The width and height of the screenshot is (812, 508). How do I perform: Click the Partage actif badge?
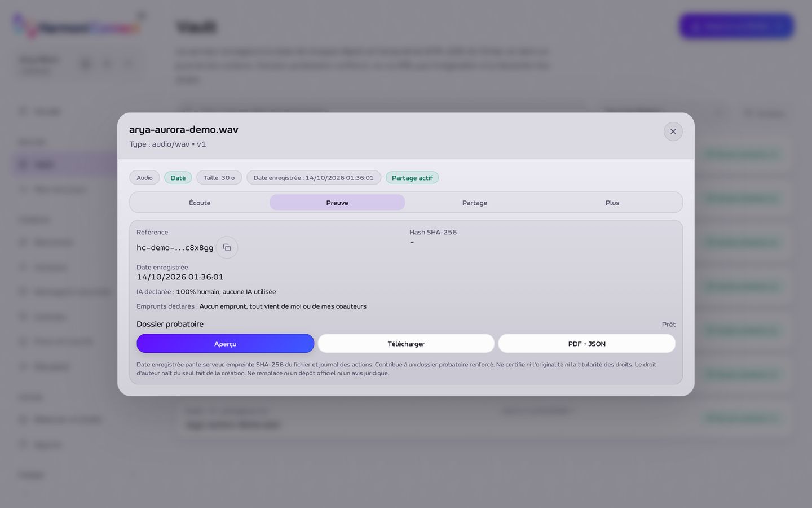412,178
